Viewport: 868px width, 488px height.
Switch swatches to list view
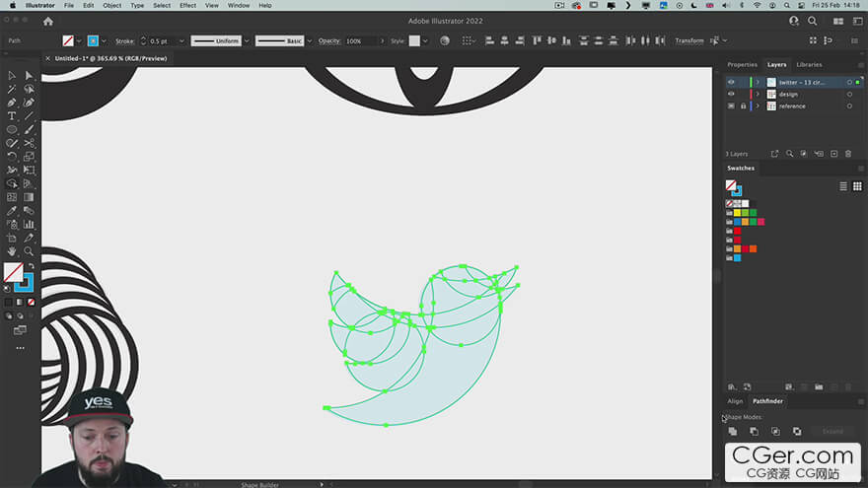(843, 186)
